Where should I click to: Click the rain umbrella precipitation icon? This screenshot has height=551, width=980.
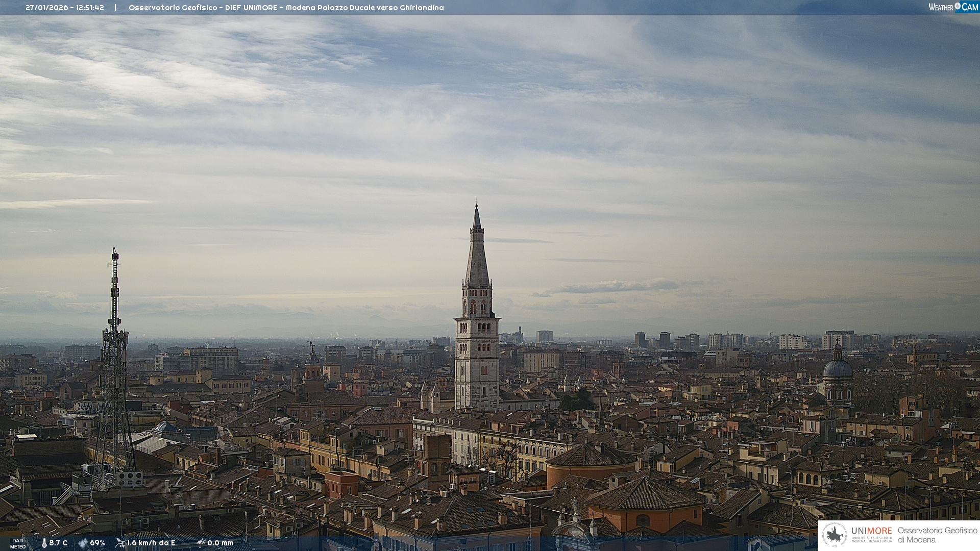click(x=201, y=543)
